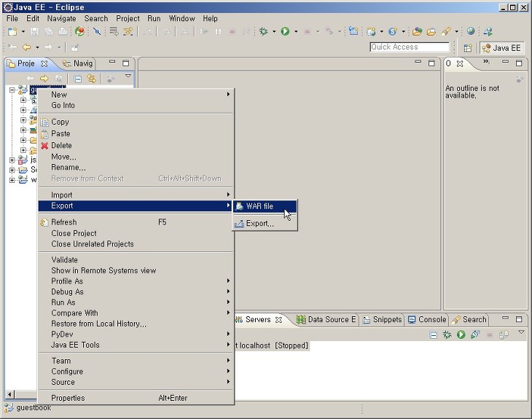Viewport: 532px width, 419px height.
Task: Switch to Data Source Explorer tab
Action: 326,319
